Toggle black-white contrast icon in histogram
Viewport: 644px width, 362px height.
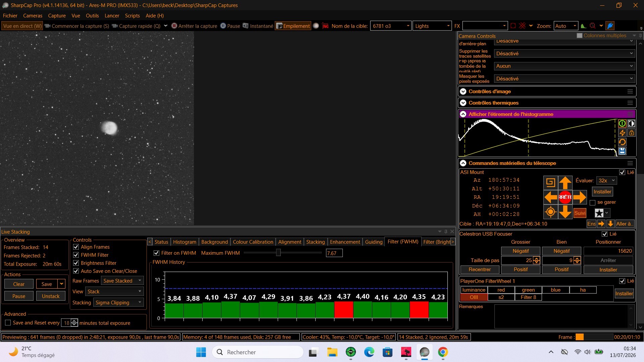(631, 123)
